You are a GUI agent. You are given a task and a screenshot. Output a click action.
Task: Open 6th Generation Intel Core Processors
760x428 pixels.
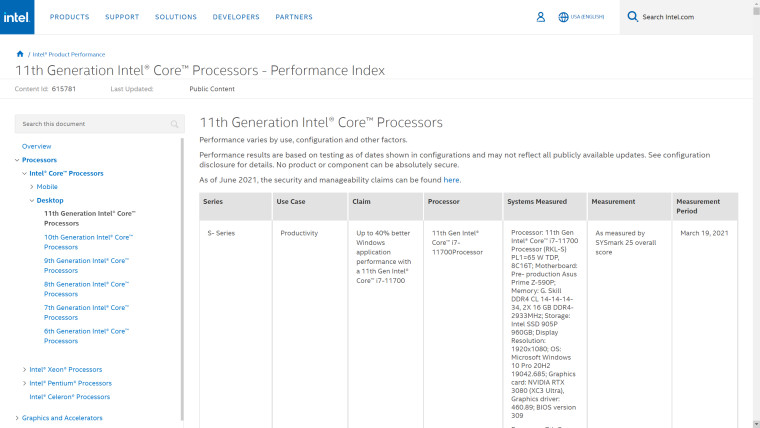tap(86, 336)
